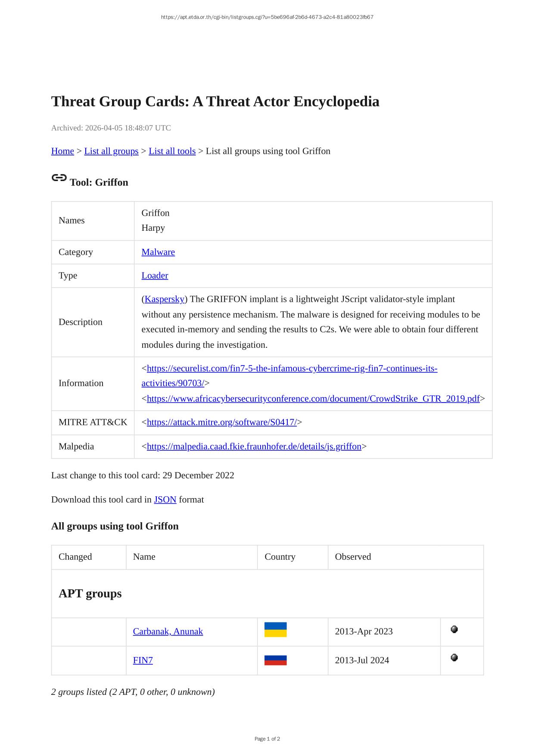Open the Carbanak, Anunak group page
535x756 pixels.
click(168, 632)
